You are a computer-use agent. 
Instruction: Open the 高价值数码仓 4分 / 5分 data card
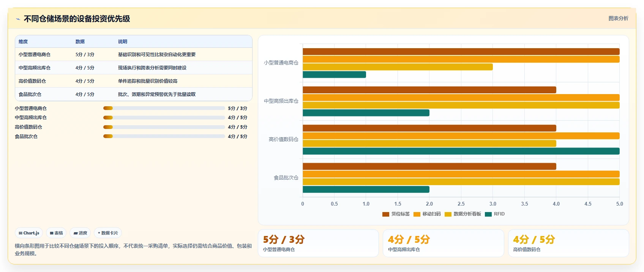pos(568,243)
